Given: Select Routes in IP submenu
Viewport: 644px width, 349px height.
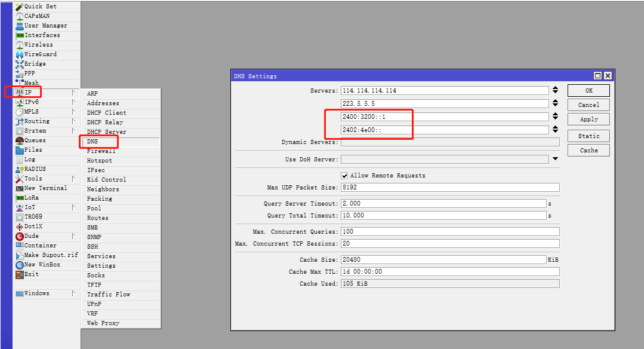Looking at the screenshot, I should click(x=121, y=218).
